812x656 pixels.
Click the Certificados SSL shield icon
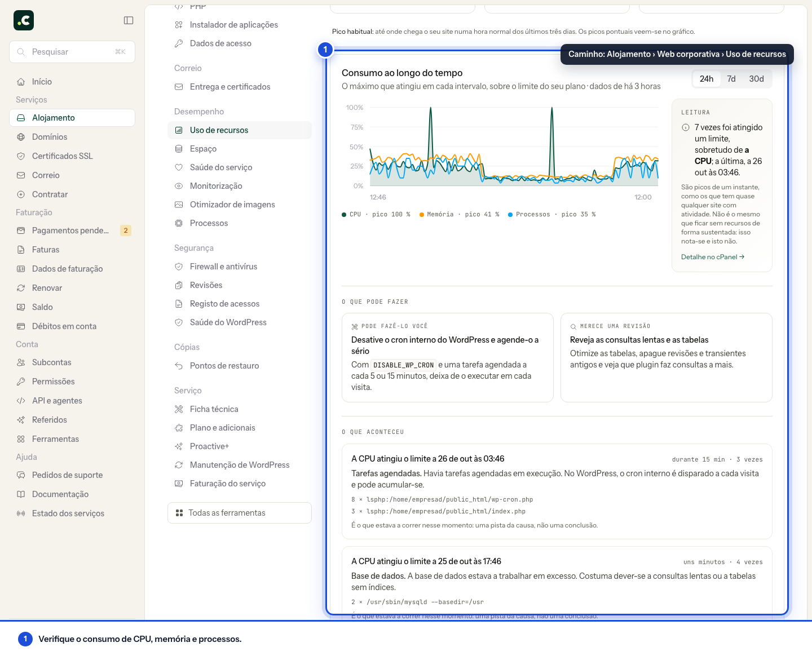tap(21, 156)
